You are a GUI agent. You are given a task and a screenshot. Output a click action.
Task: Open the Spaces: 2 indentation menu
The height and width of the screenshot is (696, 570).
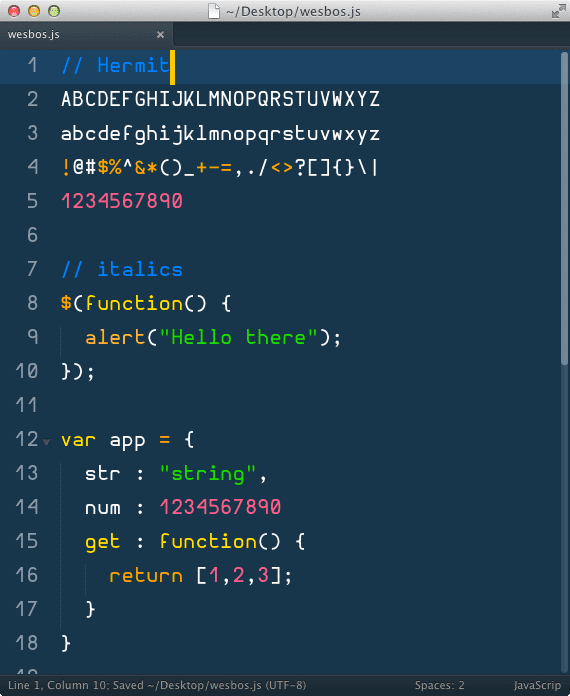point(439,685)
